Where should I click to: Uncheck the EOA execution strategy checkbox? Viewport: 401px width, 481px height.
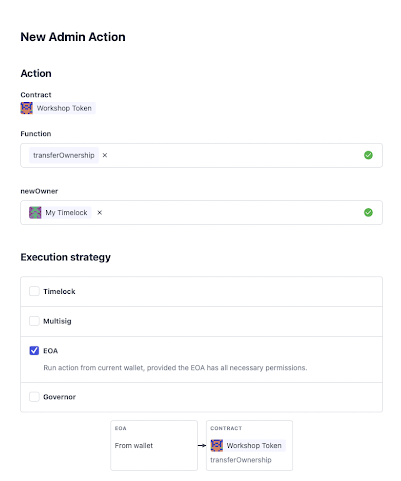pyautogui.click(x=34, y=351)
